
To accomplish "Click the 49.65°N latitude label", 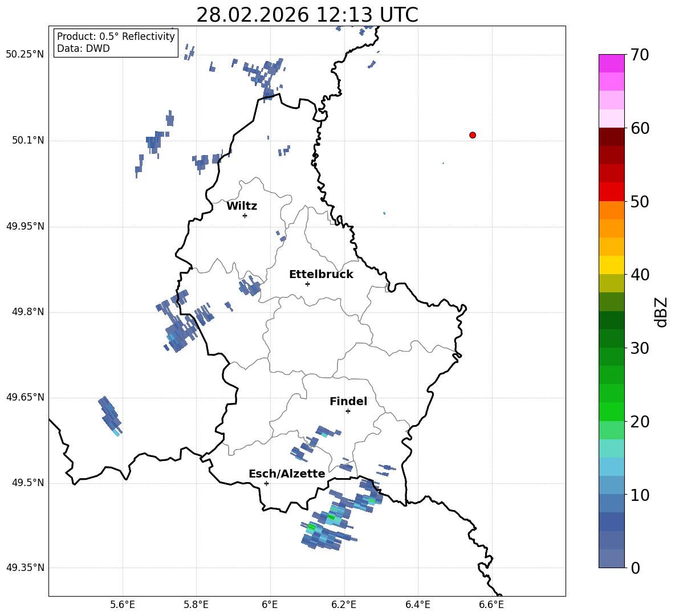I will coord(25,397).
